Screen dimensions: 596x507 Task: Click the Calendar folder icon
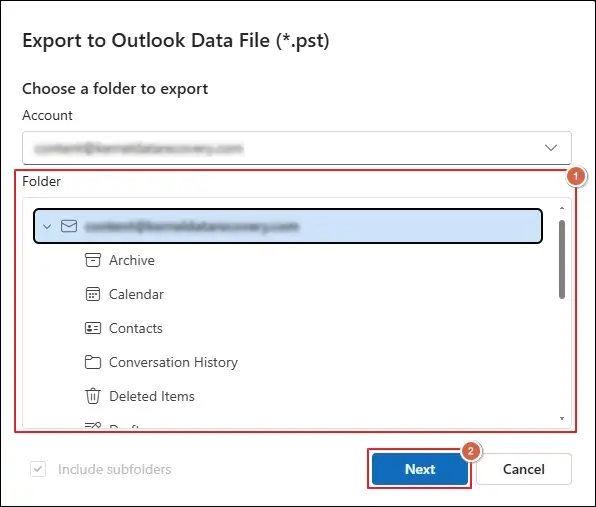point(93,294)
